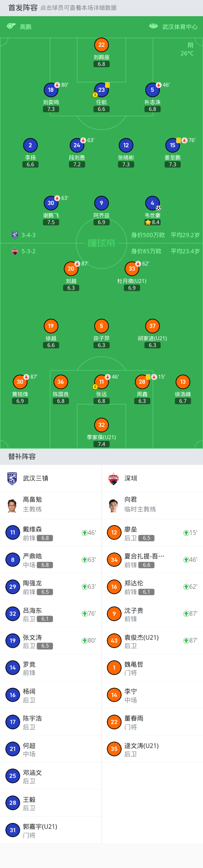Image resolution: width=203 pixels, height=868 pixels.
Task: Click 阿齐兹's number 9 player badge
Action: pyautogui.click(x=101, y=203)
